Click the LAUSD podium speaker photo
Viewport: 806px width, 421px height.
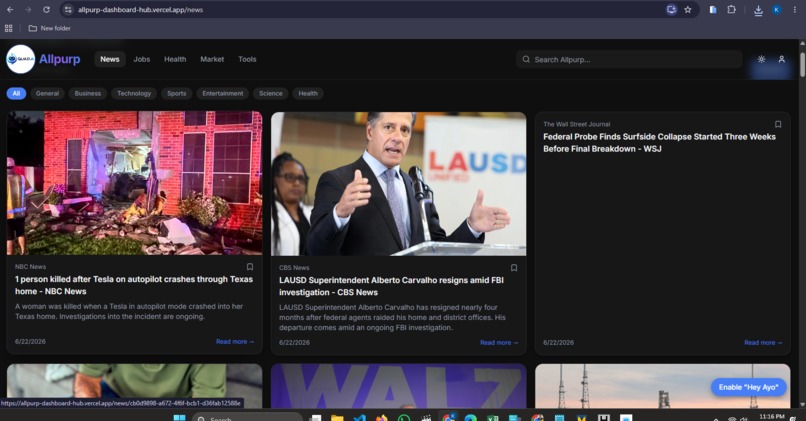(398, 184)
